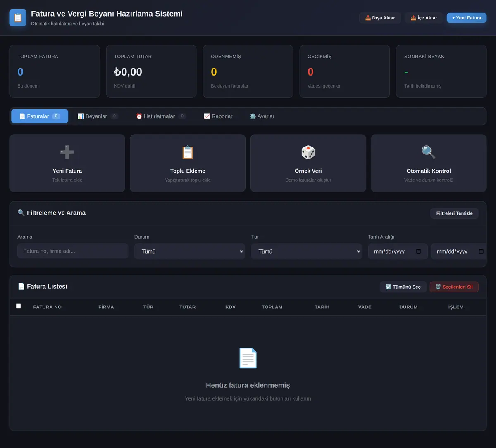Open the Beyanlar tab

(98, 116)
